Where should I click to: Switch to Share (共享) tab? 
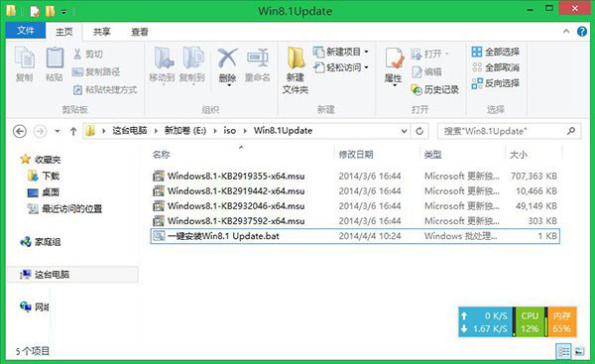102,32
